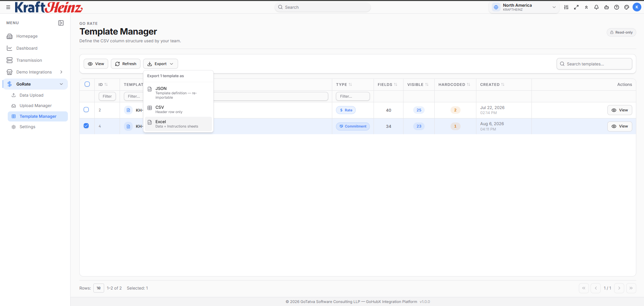Sort by Type column arrows
This screenshot has width=644, height=306.
[350, 85]
